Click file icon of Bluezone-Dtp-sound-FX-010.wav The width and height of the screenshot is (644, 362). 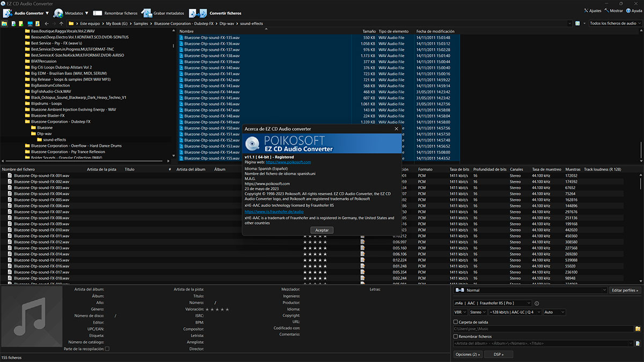(x=10, y=230)
